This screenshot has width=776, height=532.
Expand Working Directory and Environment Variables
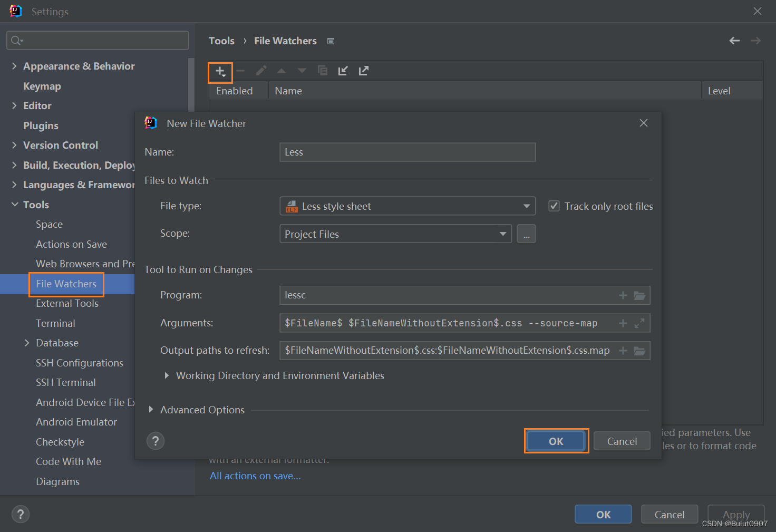click(x=167, y=375)
